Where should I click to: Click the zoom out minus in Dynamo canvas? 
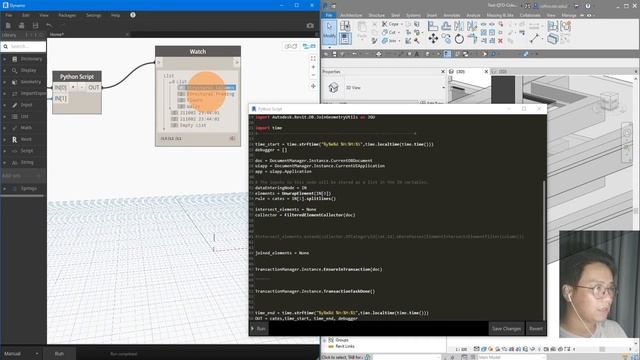[313, 75]
